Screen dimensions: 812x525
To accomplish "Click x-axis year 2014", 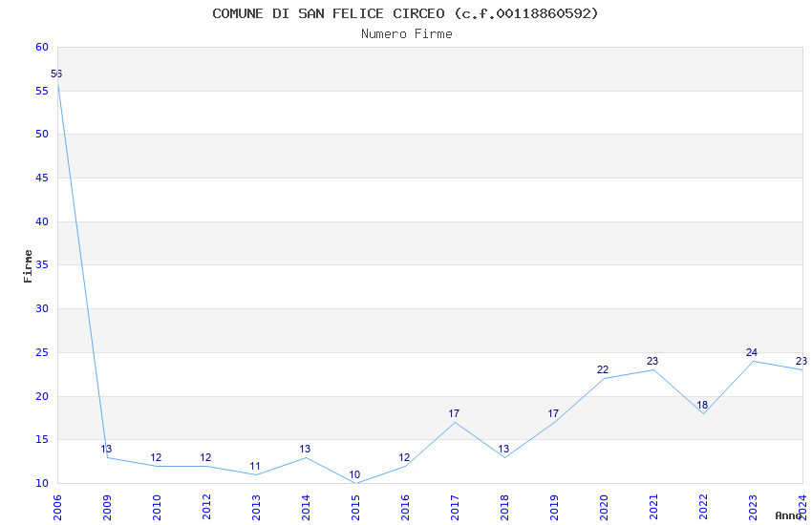I will [x=306, y=508].
